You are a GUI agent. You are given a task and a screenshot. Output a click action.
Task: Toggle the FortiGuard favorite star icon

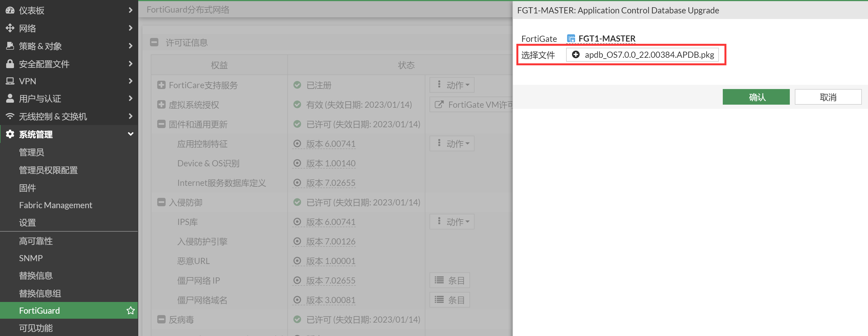[130, 310]
